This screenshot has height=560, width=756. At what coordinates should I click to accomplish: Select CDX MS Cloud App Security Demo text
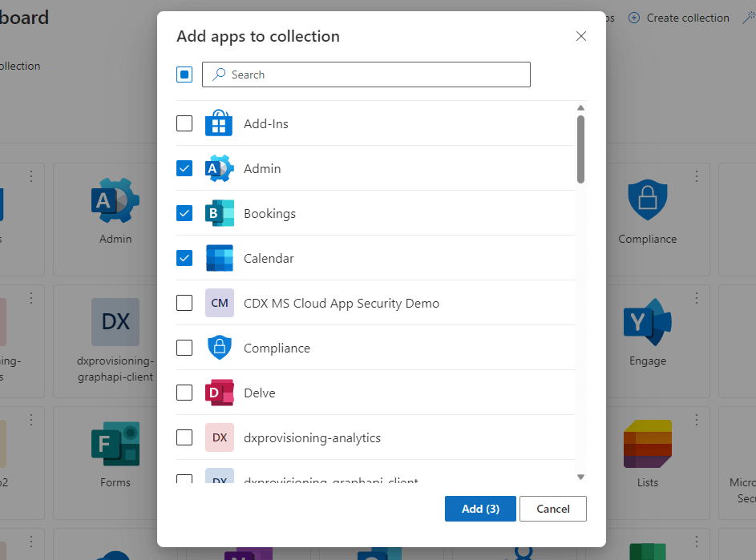342,303
